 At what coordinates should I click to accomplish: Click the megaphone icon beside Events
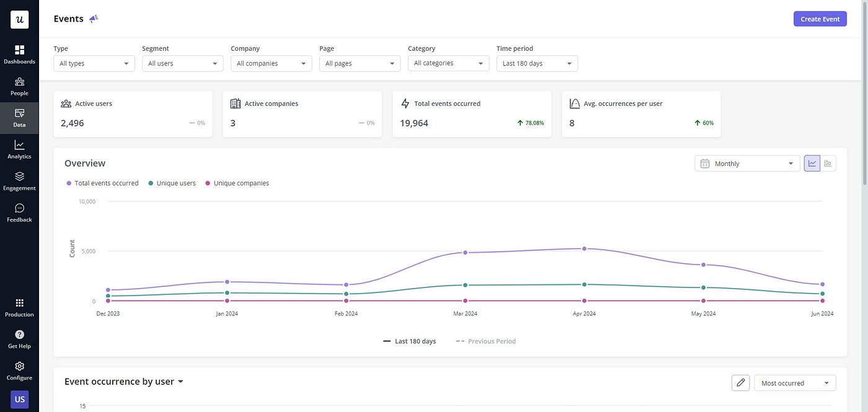94,19
